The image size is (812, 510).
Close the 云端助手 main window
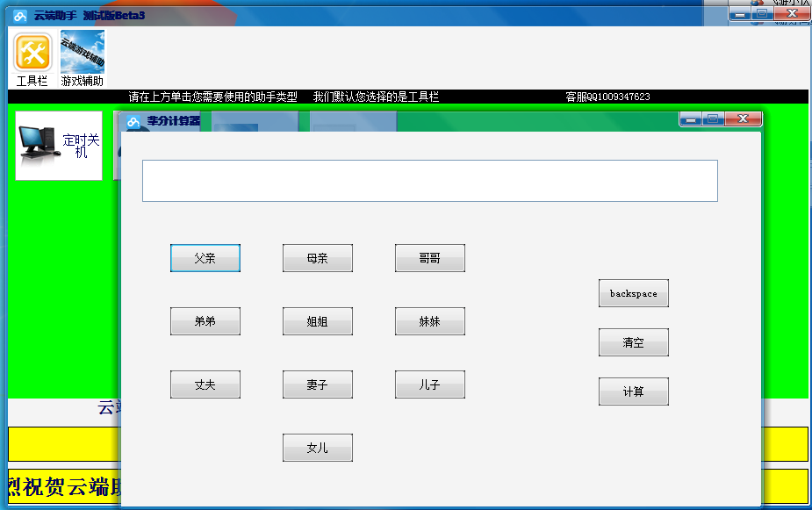point(792,14)
